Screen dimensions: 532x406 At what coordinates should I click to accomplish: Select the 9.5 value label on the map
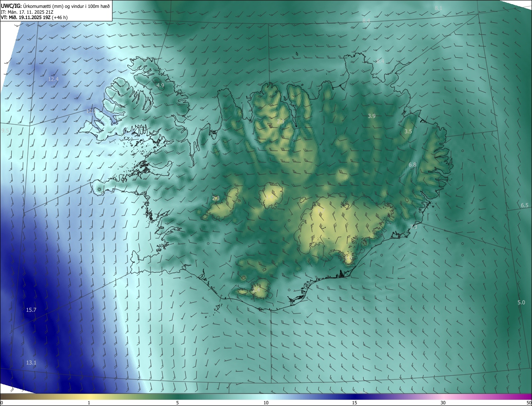(5, 131)
